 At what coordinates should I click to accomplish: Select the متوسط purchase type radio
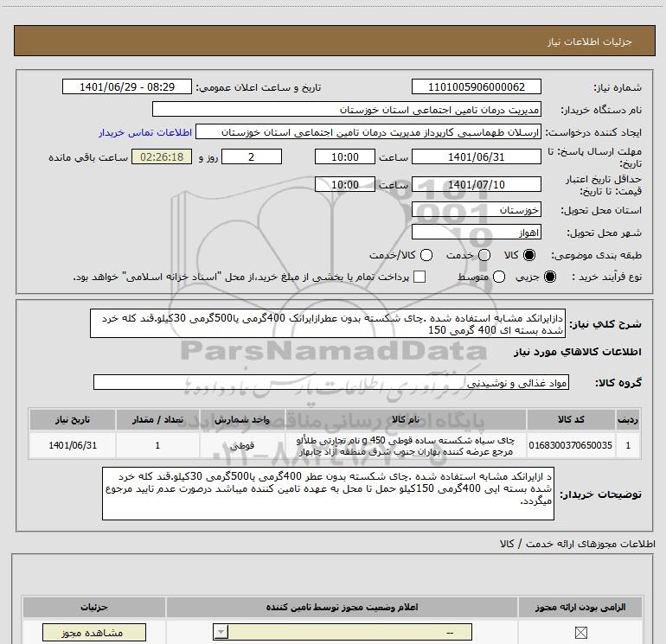pos(499,277)
